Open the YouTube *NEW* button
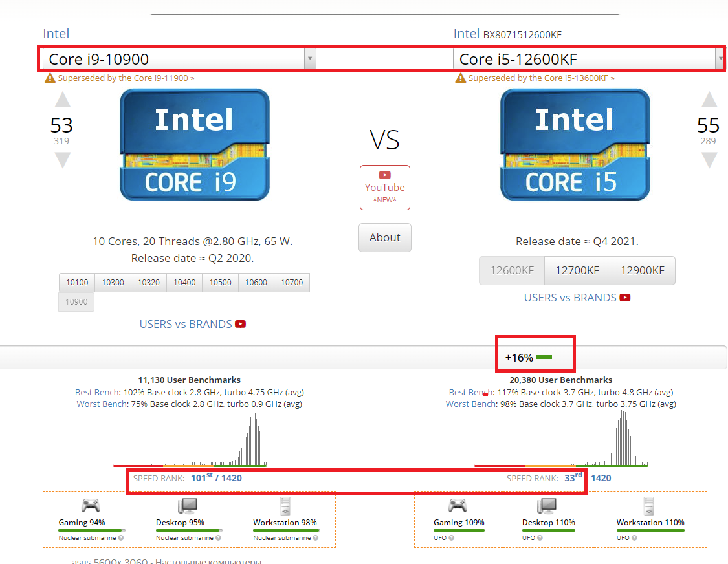728x564 pixels. pos(385,188)
